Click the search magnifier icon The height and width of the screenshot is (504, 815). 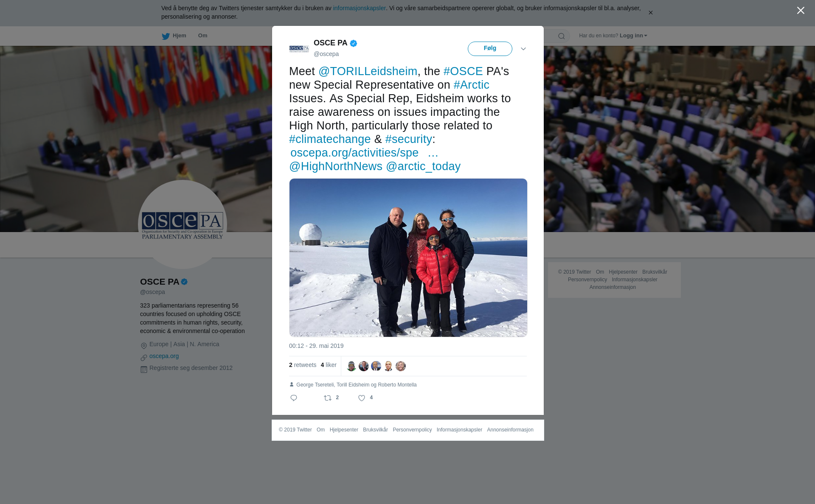tap(562, 36)
